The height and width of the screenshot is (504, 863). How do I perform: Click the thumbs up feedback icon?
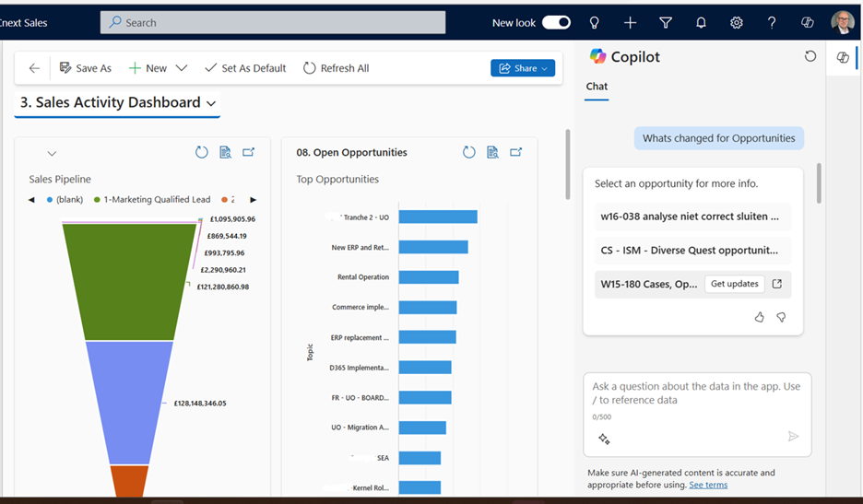(x=760, y=317)
